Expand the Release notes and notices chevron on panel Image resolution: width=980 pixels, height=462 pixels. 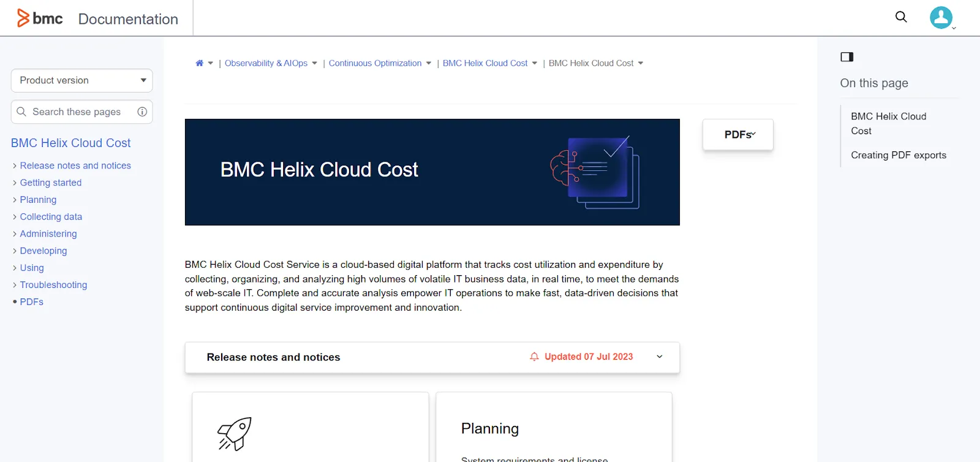(x=660, y=357)
